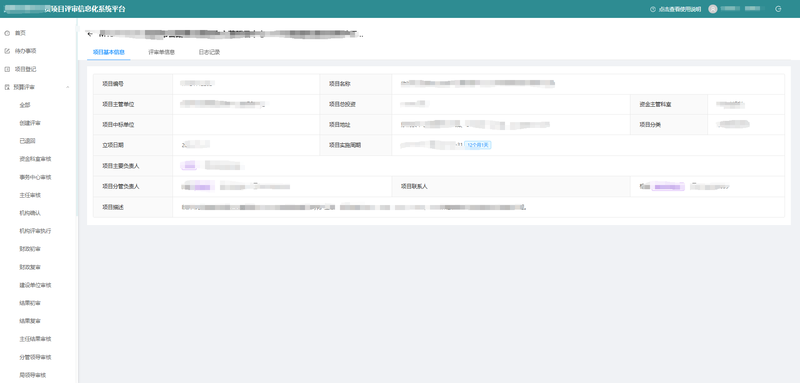Click the 首页 home icon in sidebar
Viewport: 800px width, 383px height.
(7, 33)
